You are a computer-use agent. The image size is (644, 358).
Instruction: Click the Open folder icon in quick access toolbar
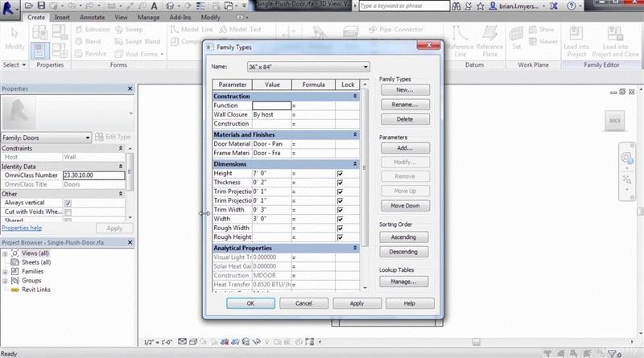coord(29,6)
